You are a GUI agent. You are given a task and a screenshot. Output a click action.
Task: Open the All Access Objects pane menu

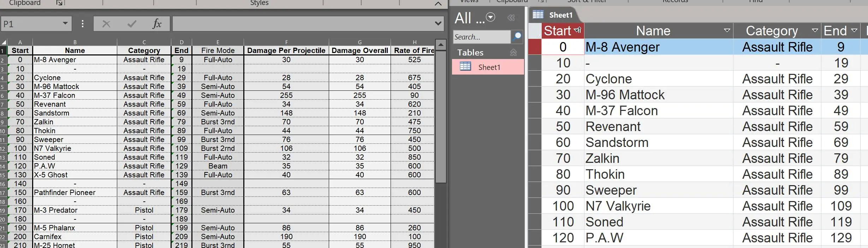tap(491, 17)
